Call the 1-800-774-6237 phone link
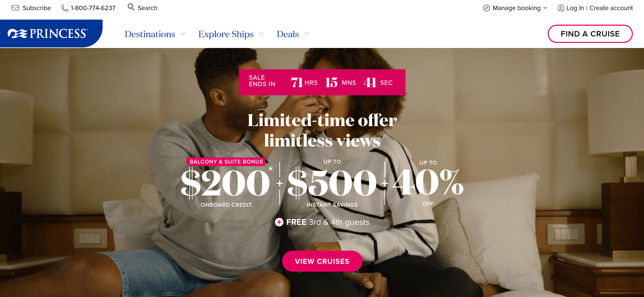644x297 pixels. pos(93,8)
